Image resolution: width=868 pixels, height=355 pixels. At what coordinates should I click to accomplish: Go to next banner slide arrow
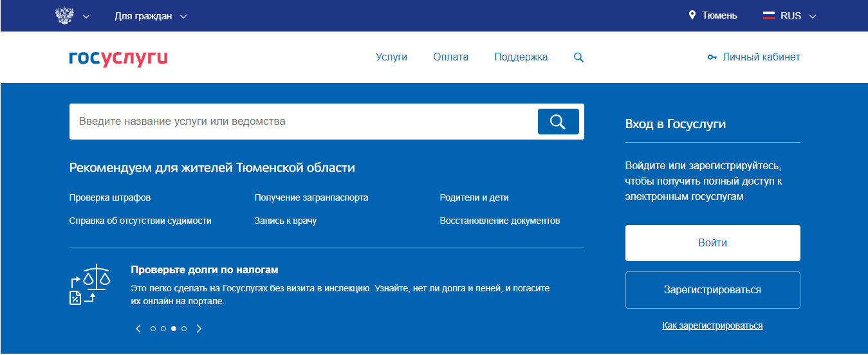point(199,329)
